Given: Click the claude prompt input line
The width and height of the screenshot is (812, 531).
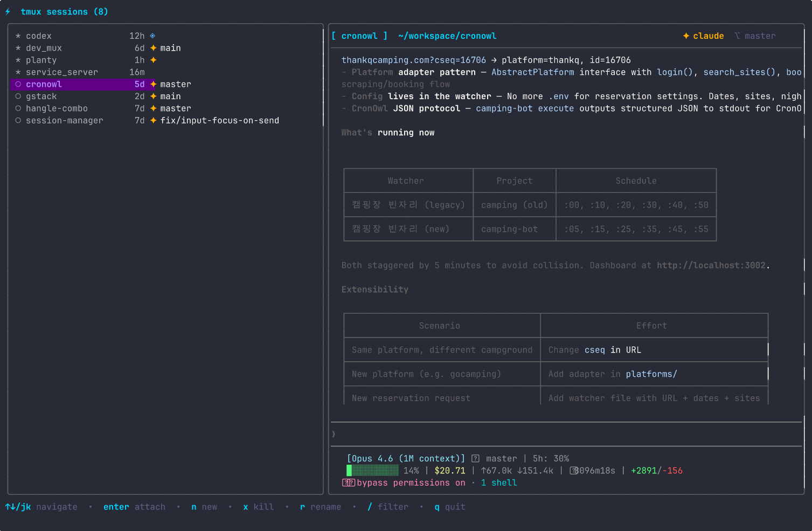Looking at the screenshot, I should tap(566, 434).
